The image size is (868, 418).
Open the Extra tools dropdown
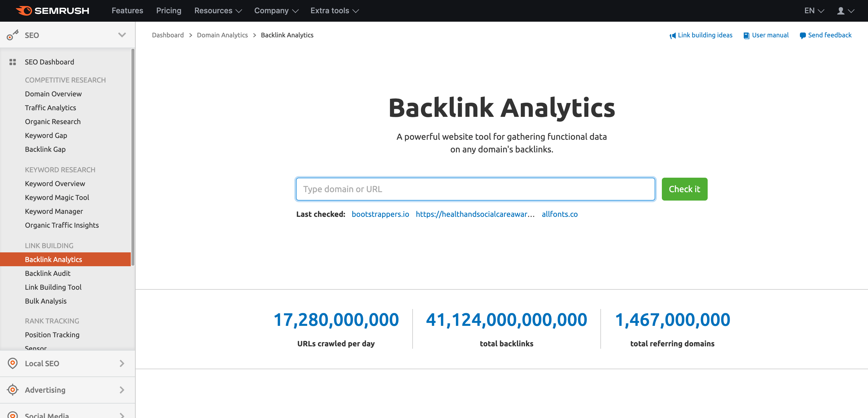point(335,11)
